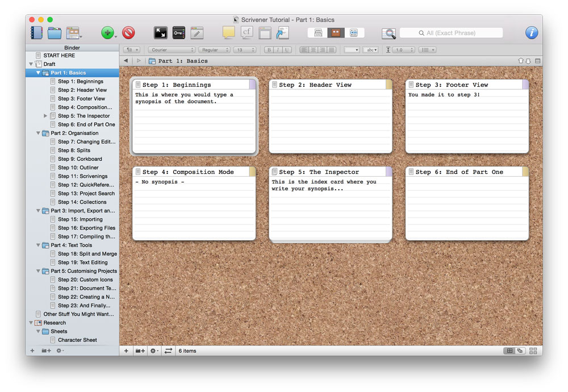
Task: Click label color chip on Step 2 card
Action: tap(389, 85)
